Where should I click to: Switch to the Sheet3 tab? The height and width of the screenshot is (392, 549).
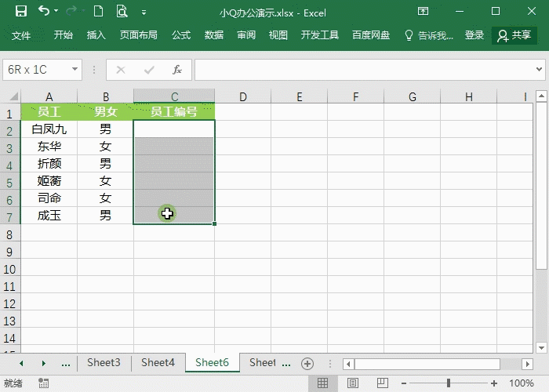104,362
